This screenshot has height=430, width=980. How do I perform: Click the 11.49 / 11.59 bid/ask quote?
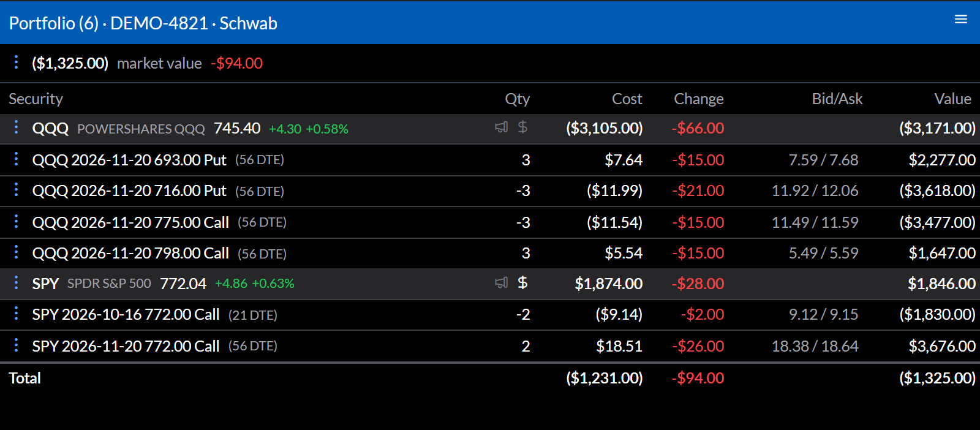tap(815, 222)
